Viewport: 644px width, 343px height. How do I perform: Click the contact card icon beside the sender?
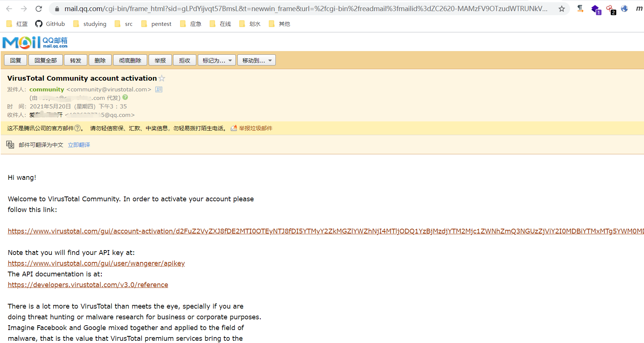pyautogui.click(x=159, y=89)
